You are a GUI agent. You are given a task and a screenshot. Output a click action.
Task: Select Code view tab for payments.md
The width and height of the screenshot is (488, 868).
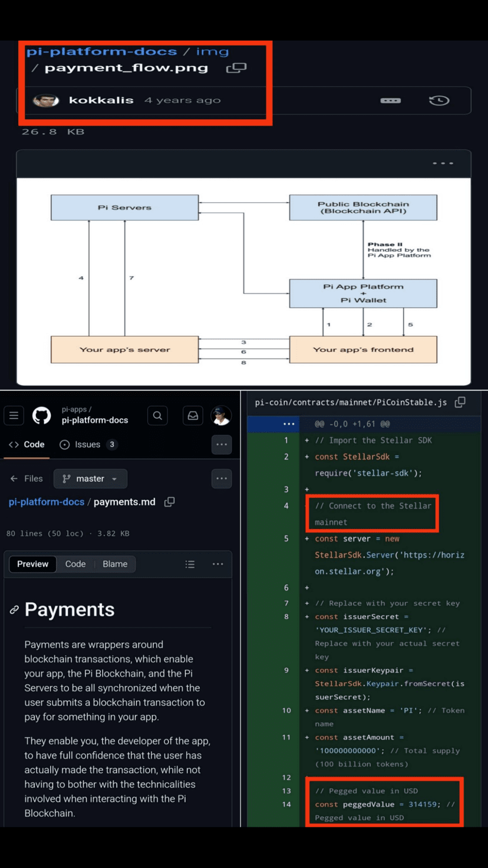[75, 564]
